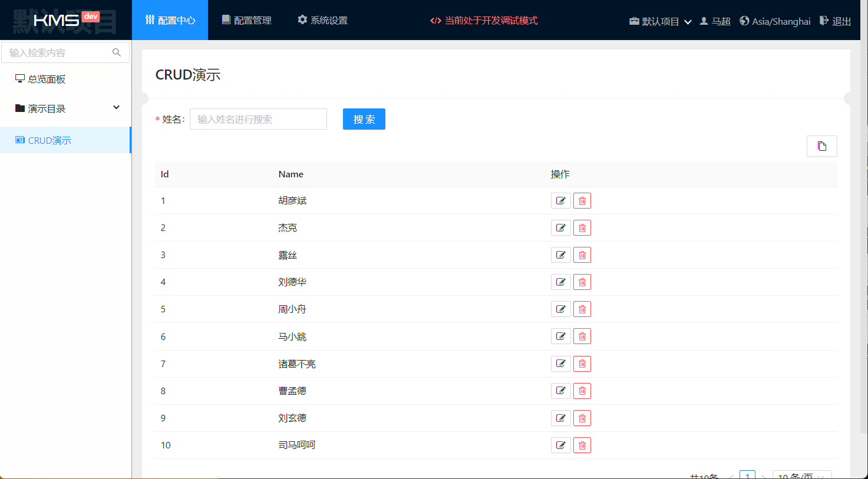868x479 pixels.
Task: Focus the 姓名 search input field
Action: click(258, 119)
